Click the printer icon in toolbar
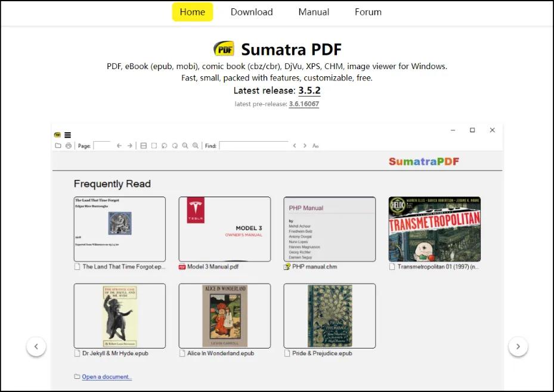 pos(69,145)
